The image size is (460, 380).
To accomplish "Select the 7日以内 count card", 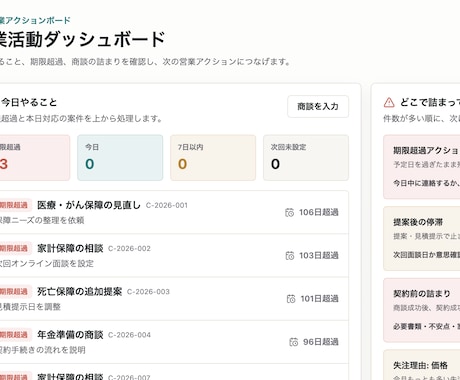I will pos(213,158).
